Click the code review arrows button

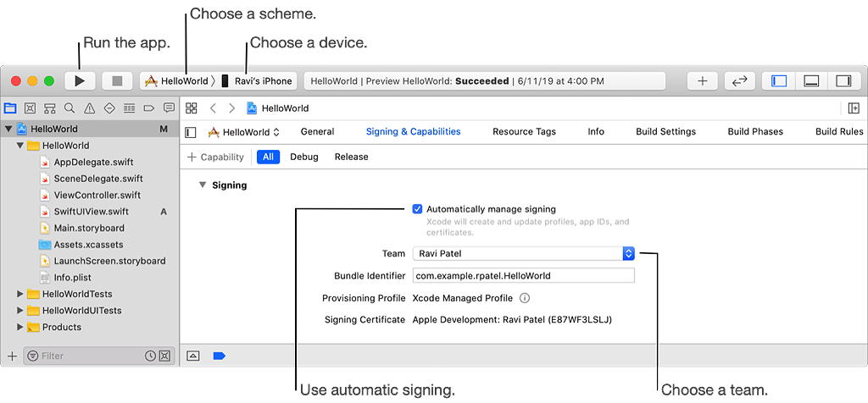pyautogui.click(x=739, y=80)
